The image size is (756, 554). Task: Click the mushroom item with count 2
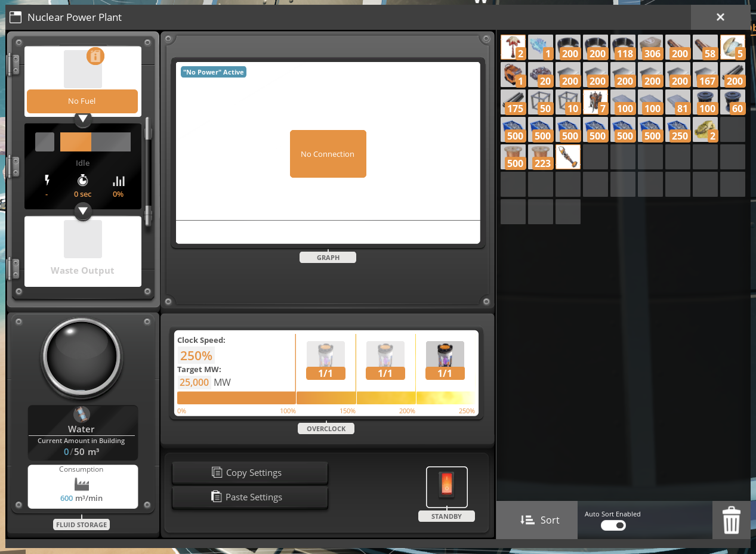click(x=513, y=47)
